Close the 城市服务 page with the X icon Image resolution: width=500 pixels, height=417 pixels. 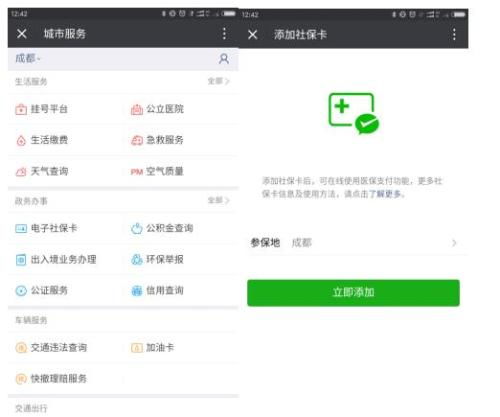pyautogui.click(x=22, y=34)
